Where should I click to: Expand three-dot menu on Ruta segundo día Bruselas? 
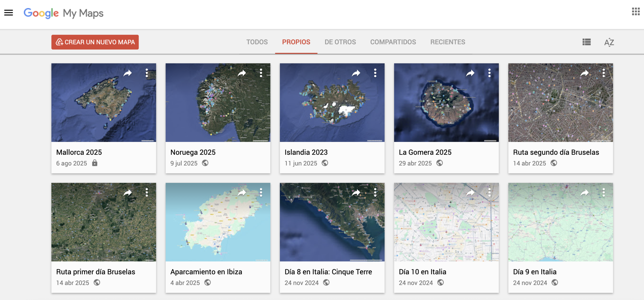click(x=603, y=73)
